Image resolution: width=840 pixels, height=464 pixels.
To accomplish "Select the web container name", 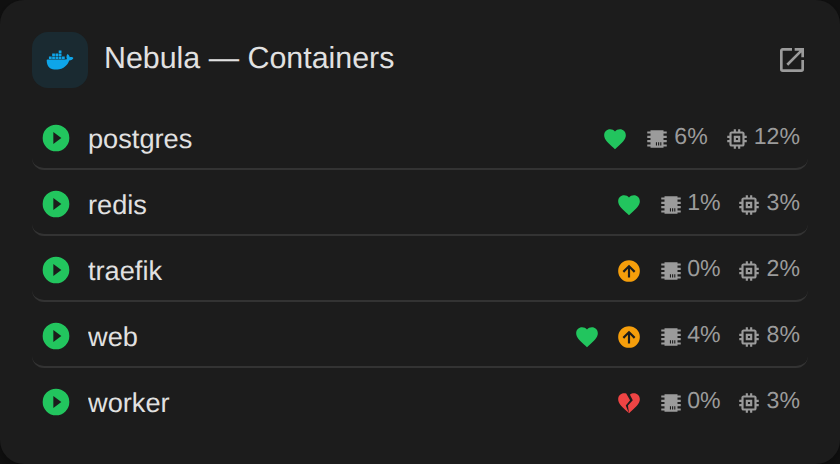I will pos(112,337).
